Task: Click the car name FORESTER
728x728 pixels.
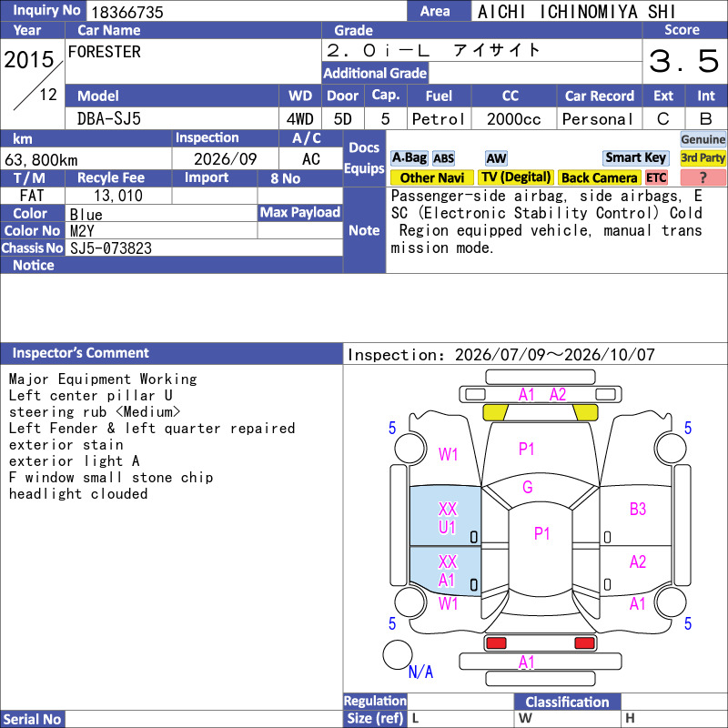Action: point(105,52)
